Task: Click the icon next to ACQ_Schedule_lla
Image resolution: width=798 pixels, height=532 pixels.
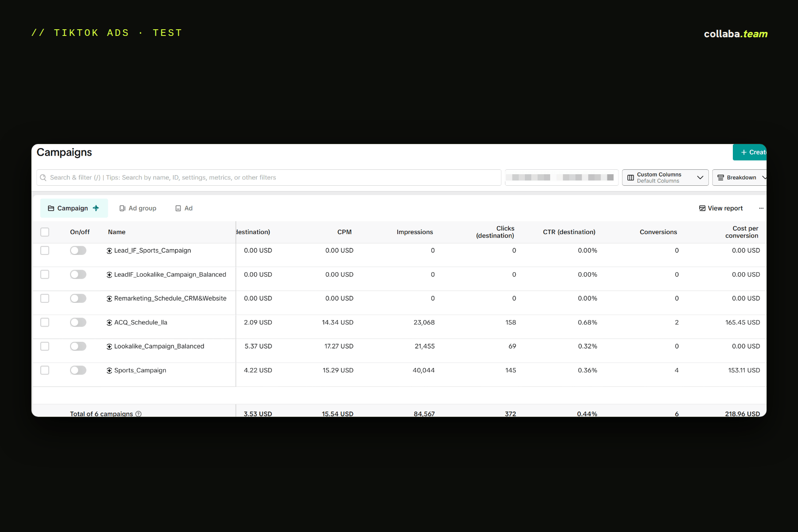Action: pyautogui.click(x=109, y=323)
